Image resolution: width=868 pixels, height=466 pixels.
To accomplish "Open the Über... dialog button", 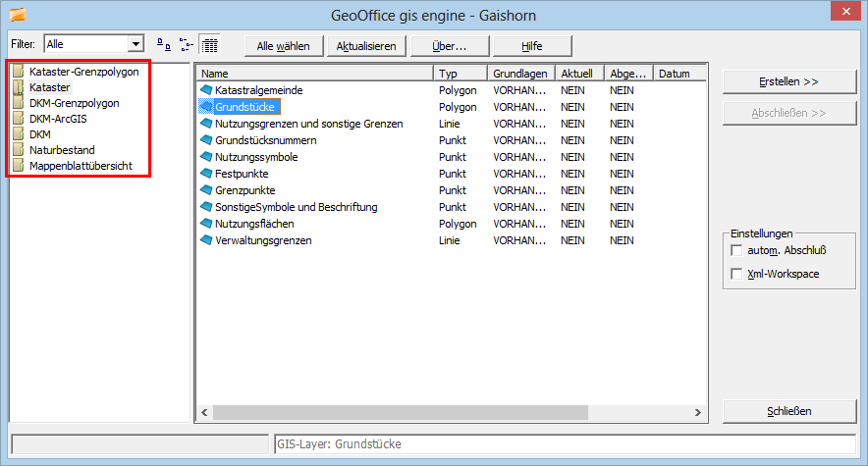I will pyautogui.click(x=450, y=46).
